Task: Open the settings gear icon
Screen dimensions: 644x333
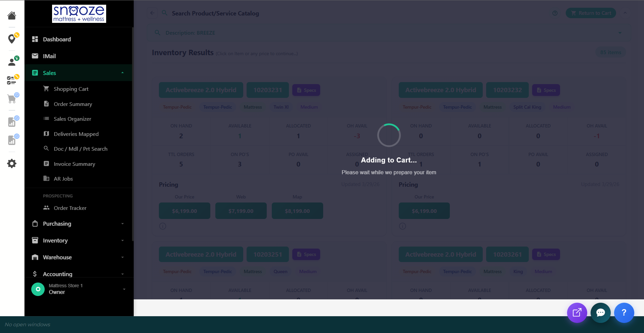Action: [12, 163]
